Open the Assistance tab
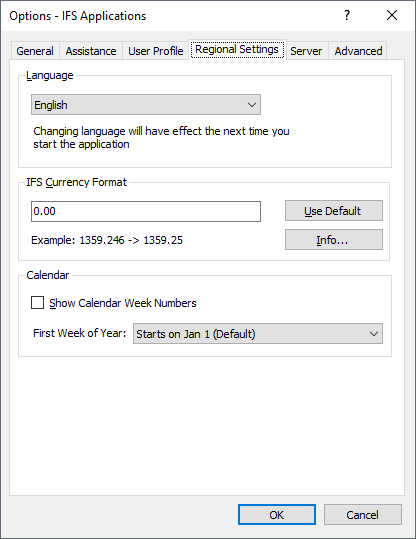 pyautogui.click(x=91, y=51)
